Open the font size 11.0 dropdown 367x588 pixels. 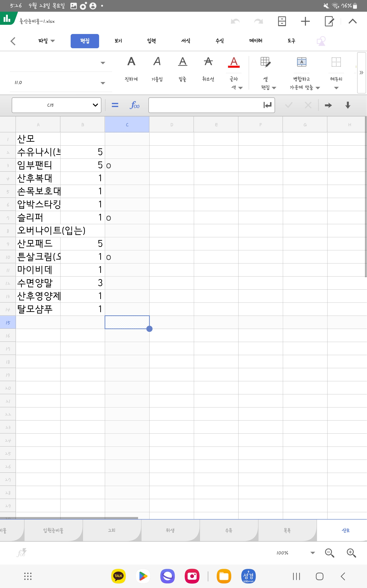[103, 83]
